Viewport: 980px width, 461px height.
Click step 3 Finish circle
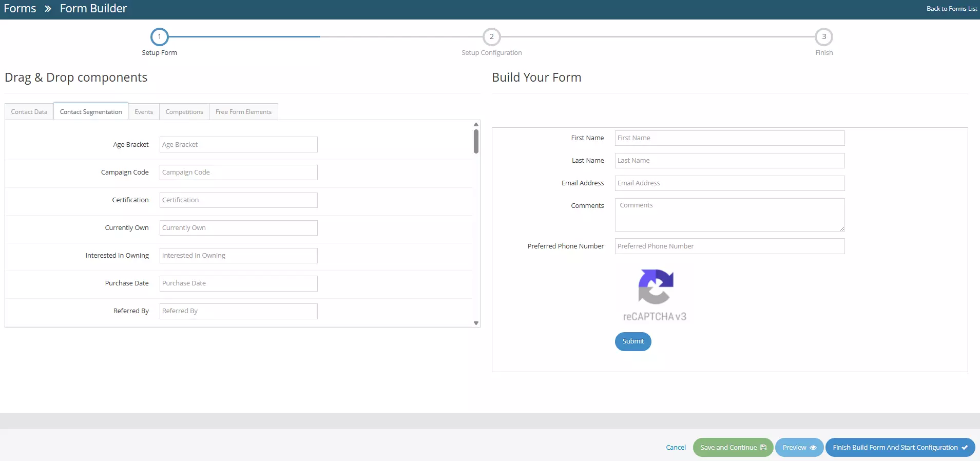tap(823, 37)
